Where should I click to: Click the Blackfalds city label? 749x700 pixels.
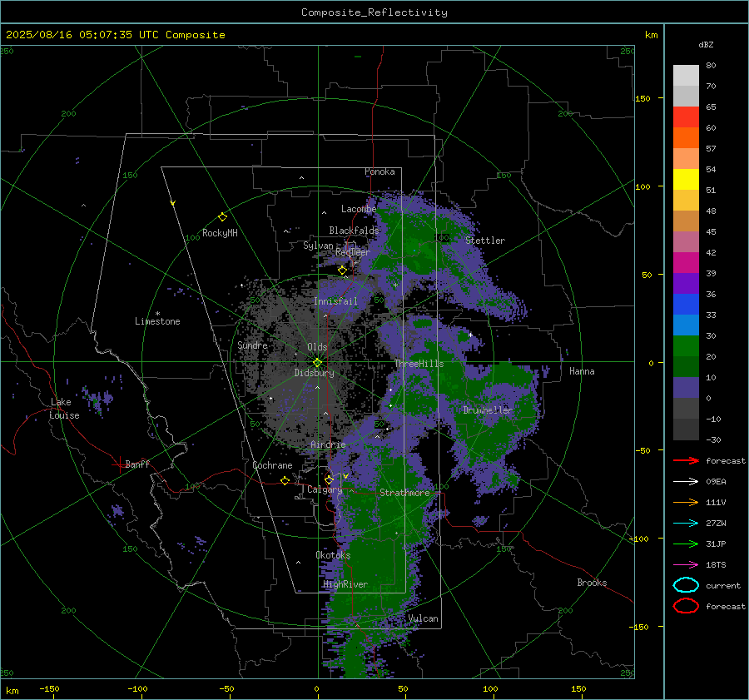coord(354,231)
